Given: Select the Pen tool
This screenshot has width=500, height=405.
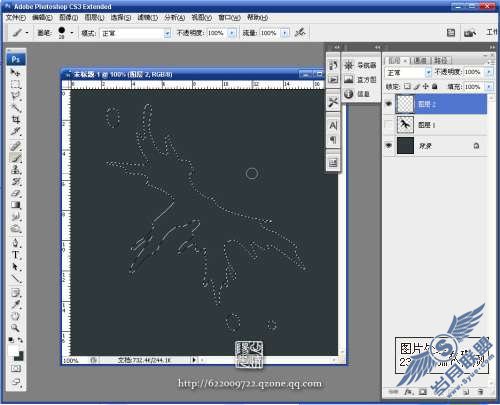Looking at the screenshot, I should [15, 243].
